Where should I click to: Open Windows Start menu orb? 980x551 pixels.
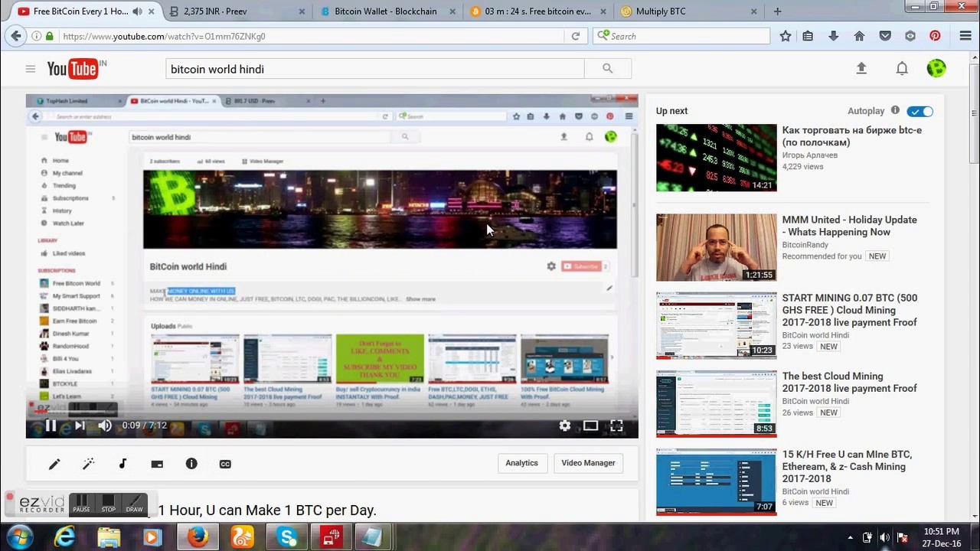point(19,537)
